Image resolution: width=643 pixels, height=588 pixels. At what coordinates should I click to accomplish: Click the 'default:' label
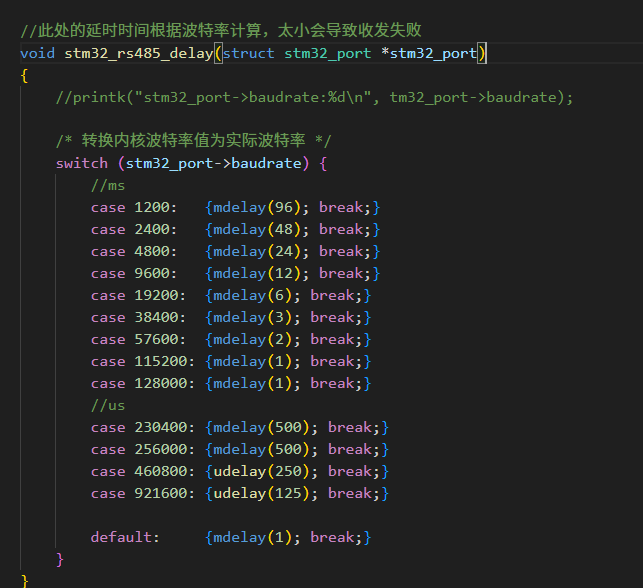[125, 538]
